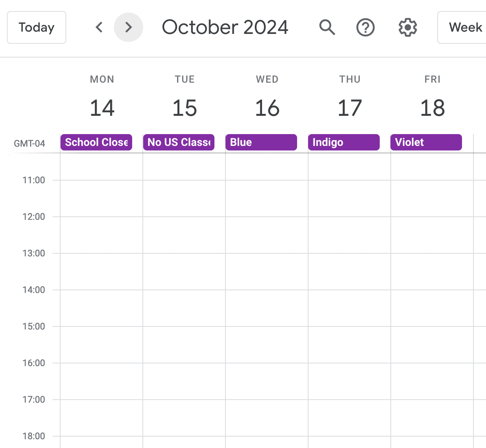Create event at 12:00 on Wednesday
This screenshot has height=448, width=486.
(267, 235)
